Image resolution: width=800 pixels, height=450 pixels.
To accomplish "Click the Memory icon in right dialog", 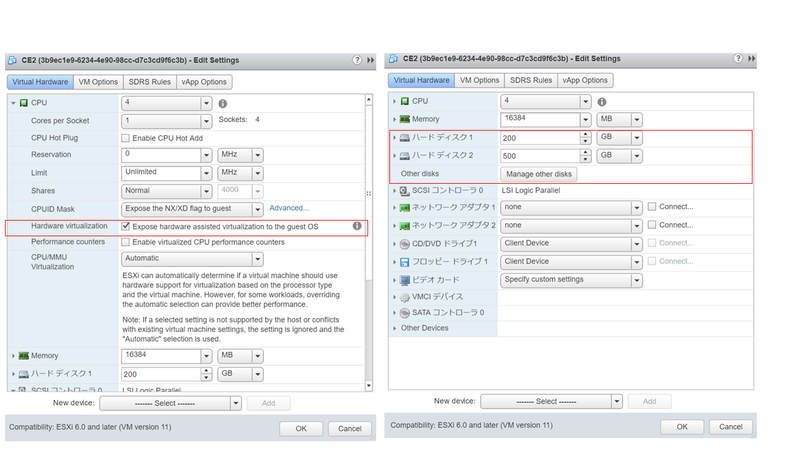I will (405, 119).
